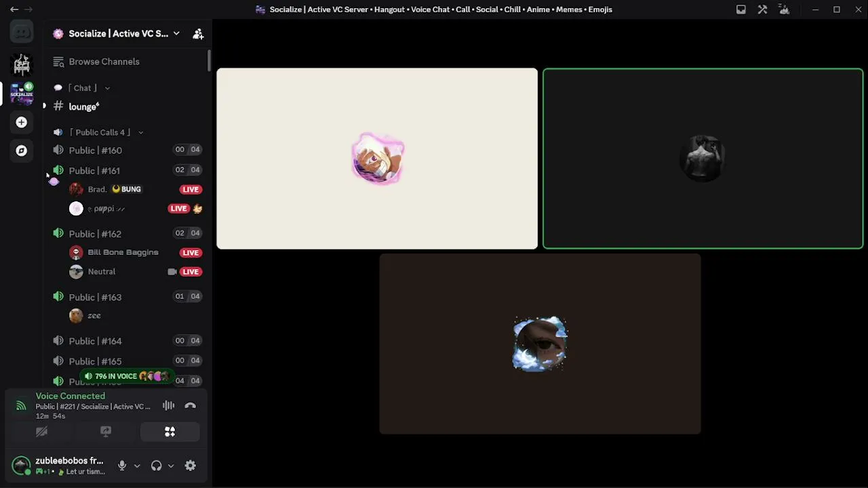868x488 pixels.
Task: Click zee's avatar in Public #163
Action: coord(76,315)
